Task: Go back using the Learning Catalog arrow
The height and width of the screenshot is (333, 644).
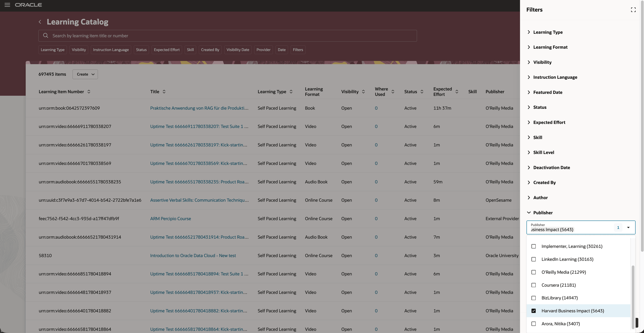Action: pos(40,22)
